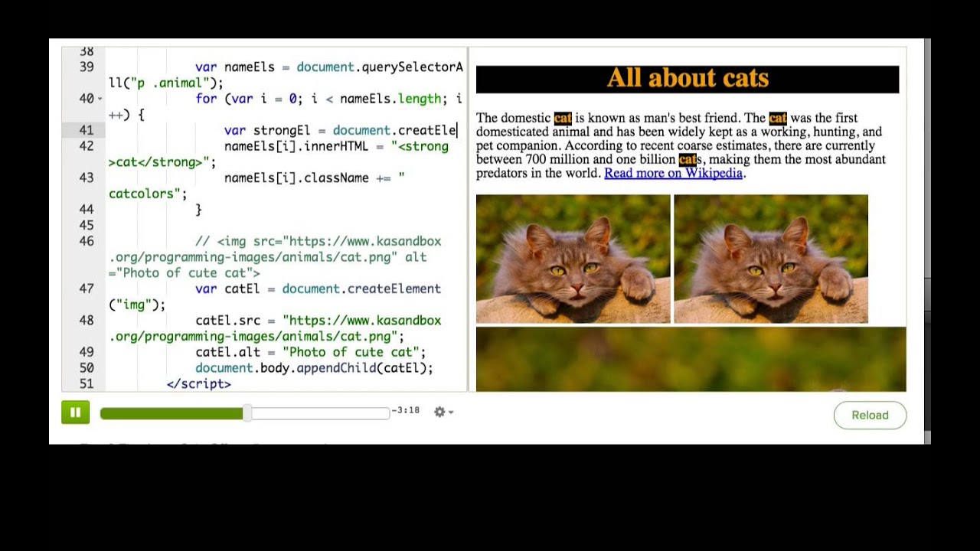Click the highlighted 'cat' in 'billion cats'

click(x=688, y=159)
